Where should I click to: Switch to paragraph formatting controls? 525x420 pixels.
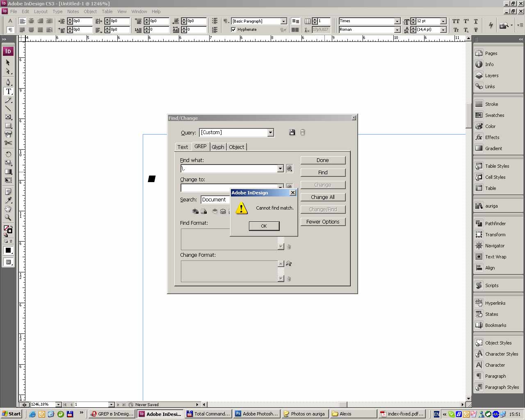(x=10, y=30)
